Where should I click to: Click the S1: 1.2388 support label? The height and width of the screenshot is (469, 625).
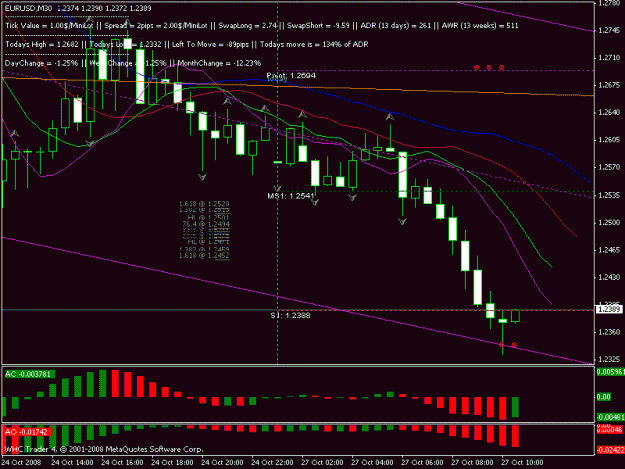coord(290,315)
